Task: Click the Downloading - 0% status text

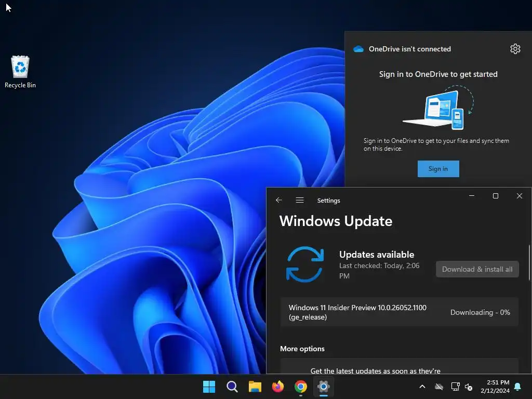Action: (x=480, y=312)
